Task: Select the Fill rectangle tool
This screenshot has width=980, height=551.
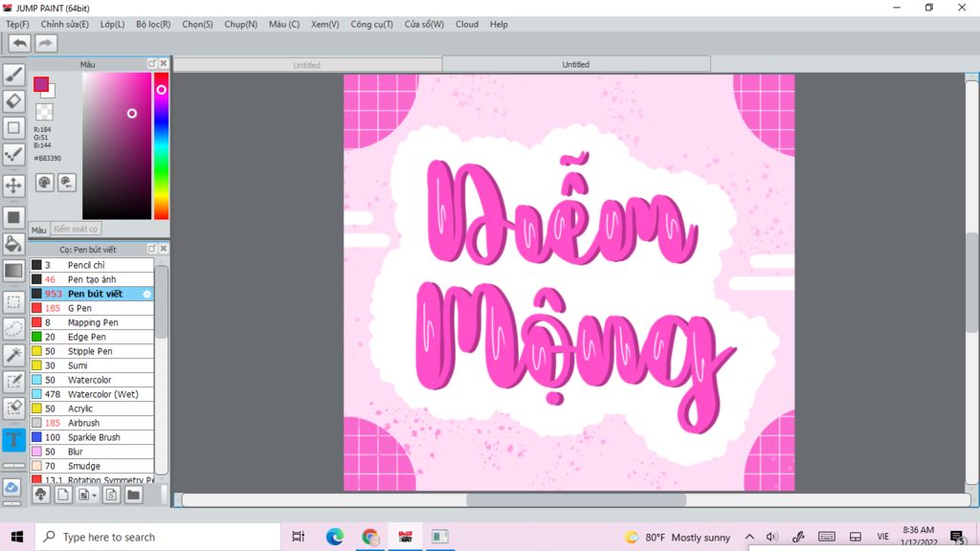Action: [x=13, y=217]
